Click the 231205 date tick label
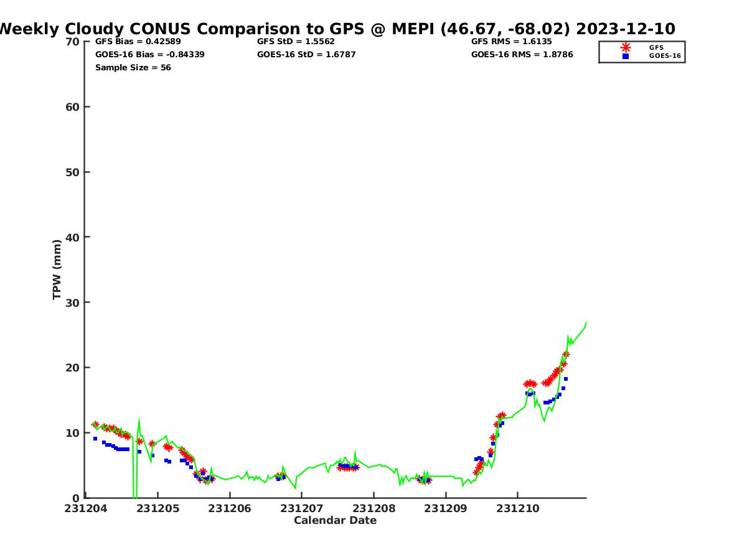The width and height of the screenshot is (747, 560). pos(157,508)
